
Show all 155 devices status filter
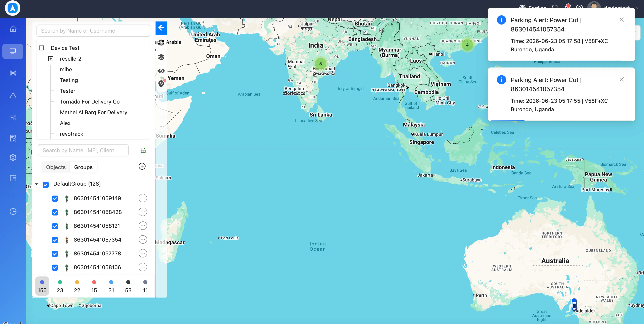tap(42, 286)
